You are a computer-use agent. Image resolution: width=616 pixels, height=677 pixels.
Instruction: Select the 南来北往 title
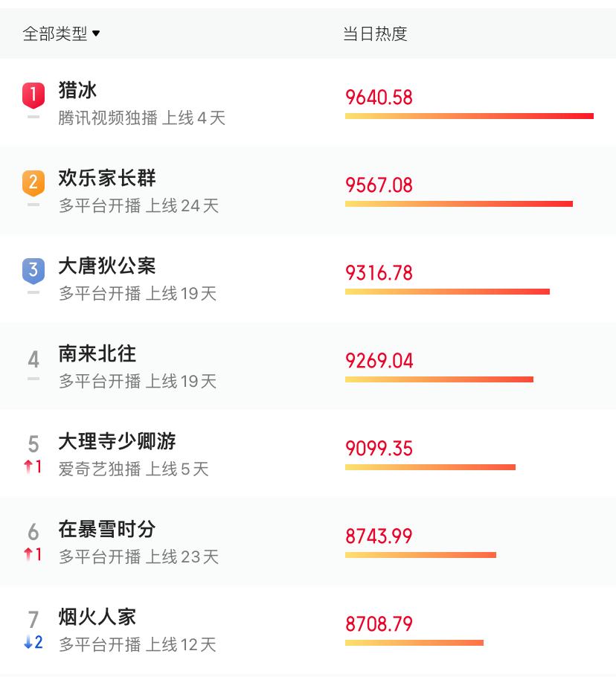coord(97,354)
